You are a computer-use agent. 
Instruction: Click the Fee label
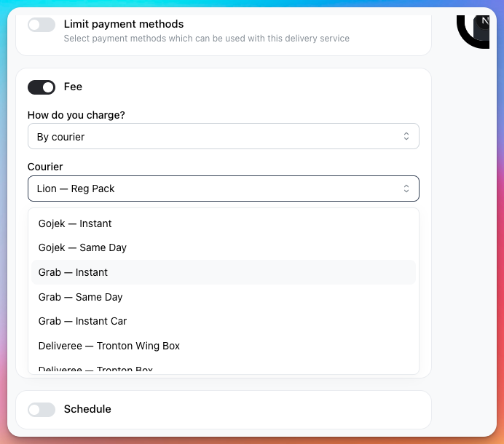pyautogui.click(x=73, y=87)
